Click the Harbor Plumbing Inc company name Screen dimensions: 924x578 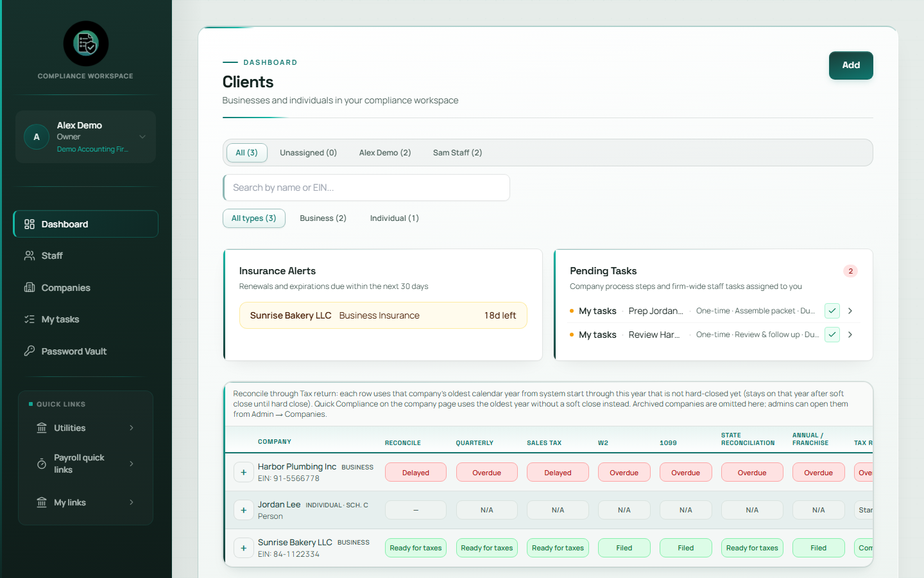pyautogui.click(x=297, y=467)
